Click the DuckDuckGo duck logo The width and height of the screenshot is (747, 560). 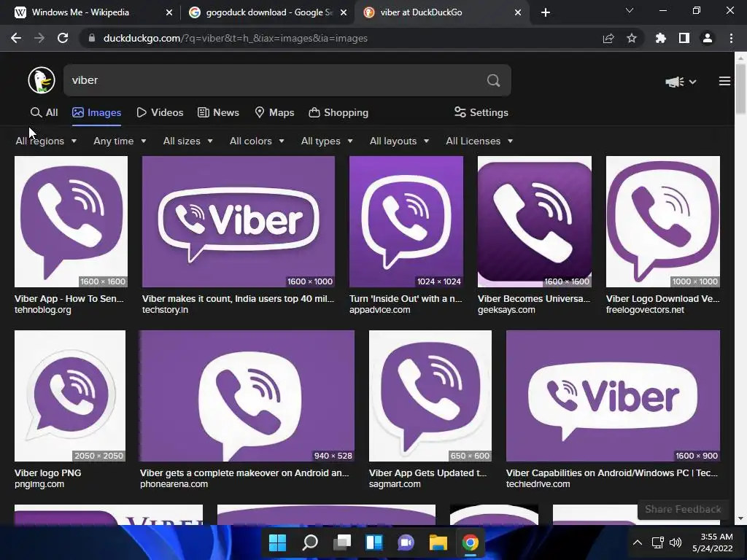click(x=42, y=80)
